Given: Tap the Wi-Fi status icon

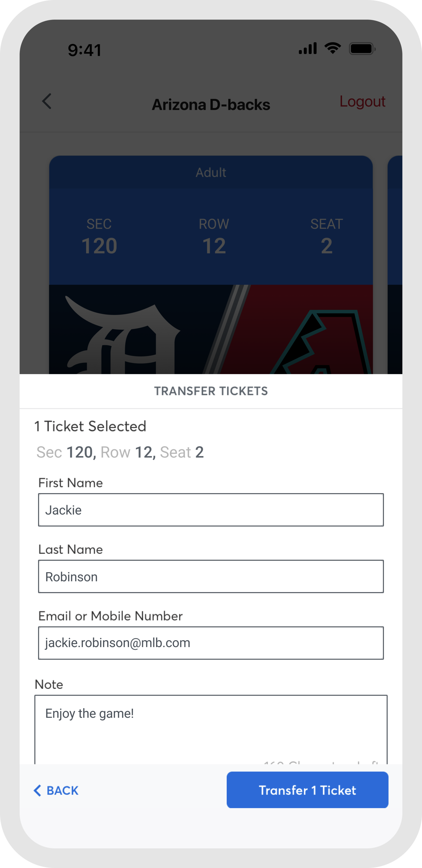Looking at the screenshot, I should coord(332,49).
